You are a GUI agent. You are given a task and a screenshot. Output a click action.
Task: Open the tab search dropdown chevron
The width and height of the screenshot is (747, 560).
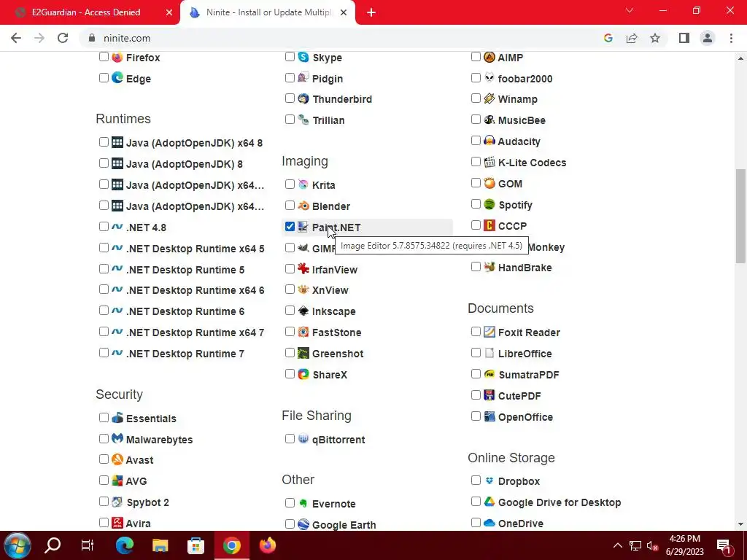click(630, 10)
